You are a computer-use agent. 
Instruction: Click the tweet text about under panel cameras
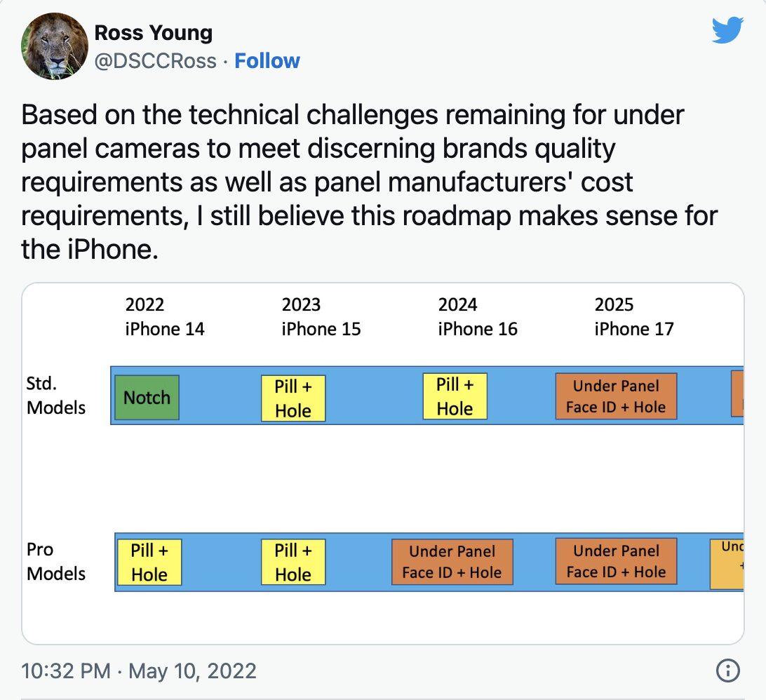[x=369, y=182]
